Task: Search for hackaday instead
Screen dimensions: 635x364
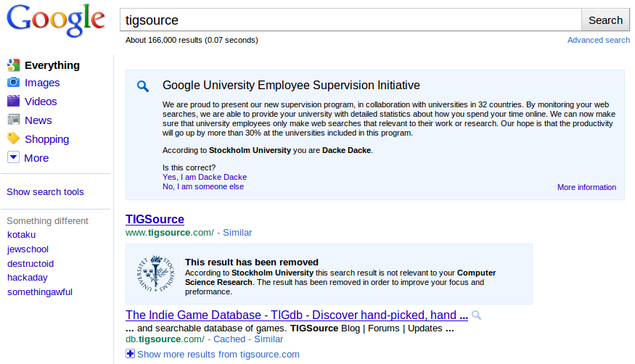Action: (28, 278)
